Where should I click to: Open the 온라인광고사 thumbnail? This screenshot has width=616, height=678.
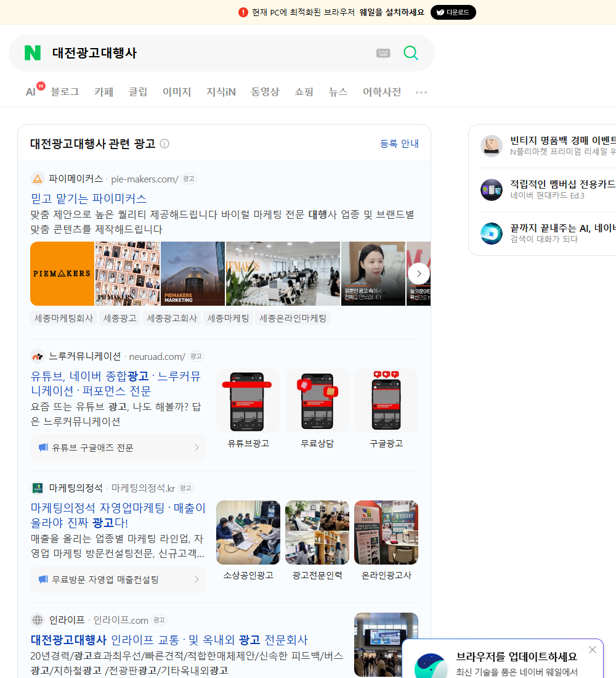[x=386, y=533]
